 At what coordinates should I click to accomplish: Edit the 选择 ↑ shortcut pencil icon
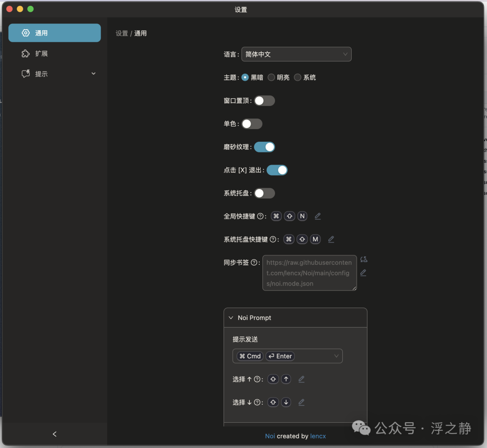301,379
